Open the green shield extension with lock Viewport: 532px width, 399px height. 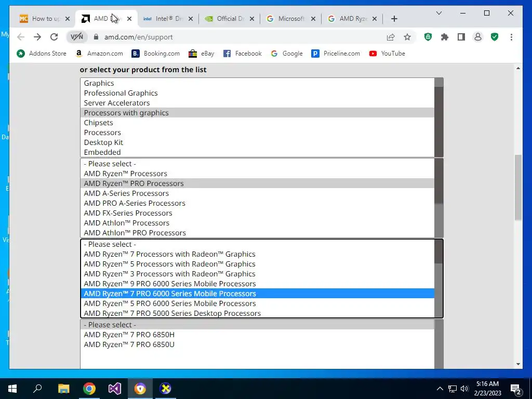click(428, 37)
